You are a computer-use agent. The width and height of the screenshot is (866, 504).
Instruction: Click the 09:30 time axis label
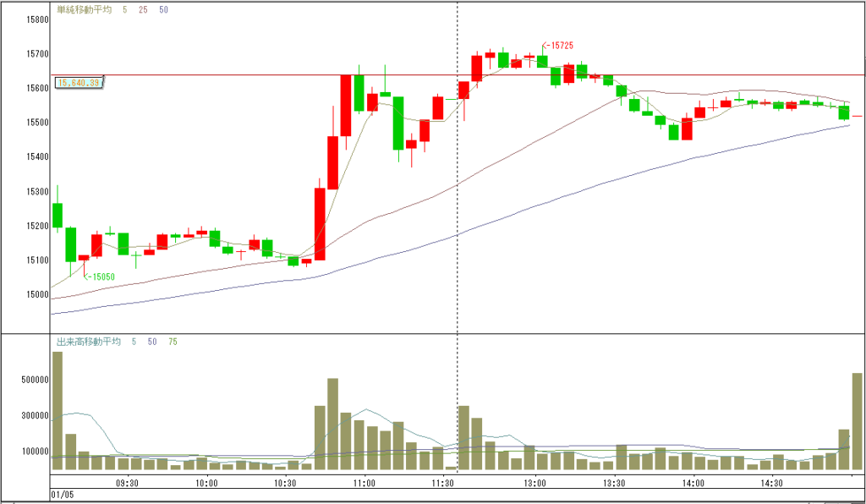(x=127, y=483)
